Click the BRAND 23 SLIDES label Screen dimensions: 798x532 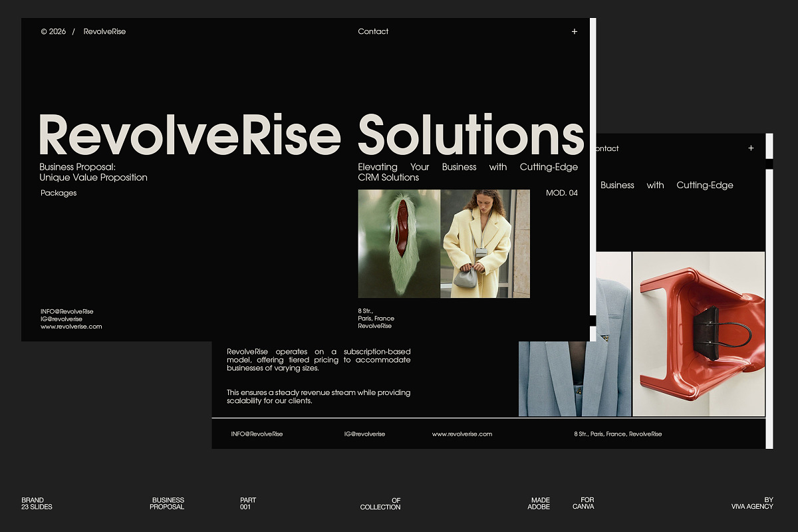point(37,503)
